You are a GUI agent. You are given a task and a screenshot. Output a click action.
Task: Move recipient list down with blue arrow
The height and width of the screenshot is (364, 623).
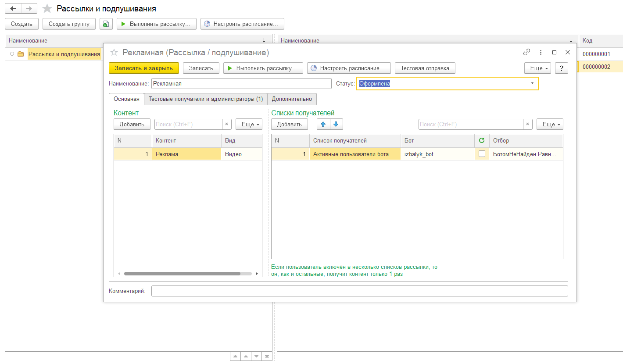point(336,124)
